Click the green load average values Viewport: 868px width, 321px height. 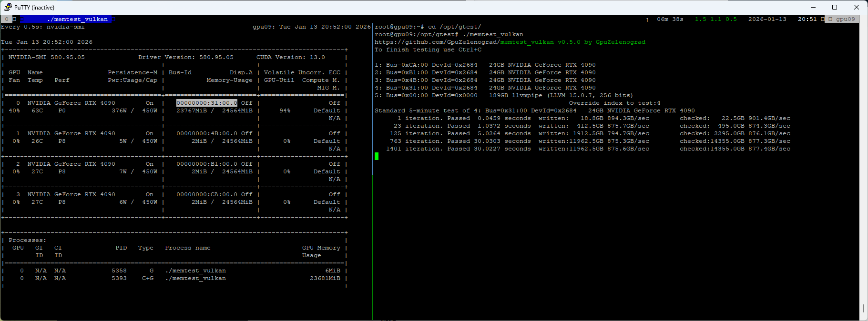(x=715, y=19)
